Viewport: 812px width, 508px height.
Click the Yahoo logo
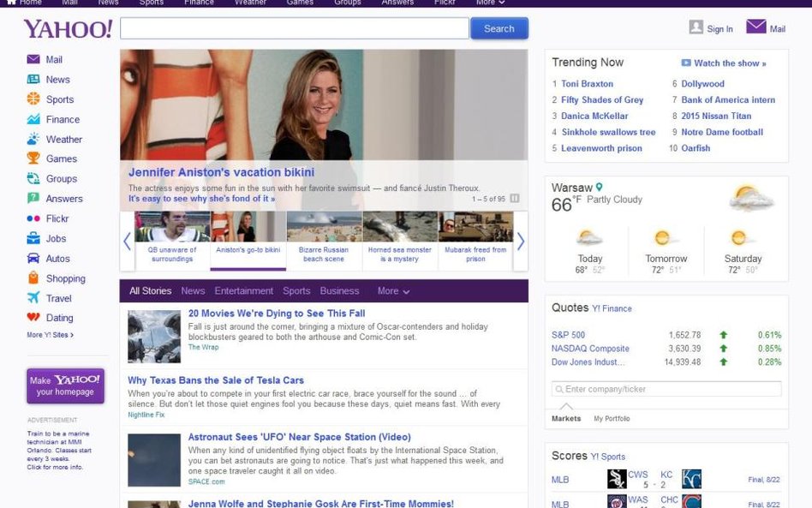68,29
